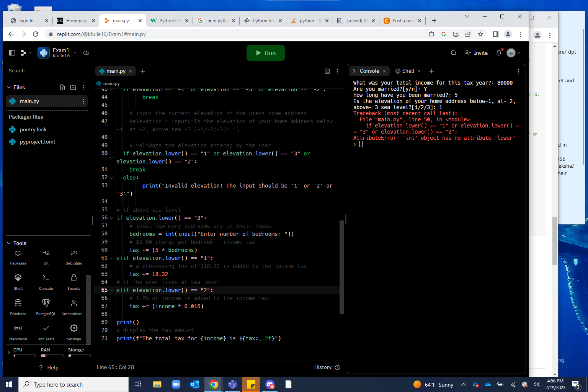
Task: Open the Exam1 project name dropdown
Action: pos(75,53)
